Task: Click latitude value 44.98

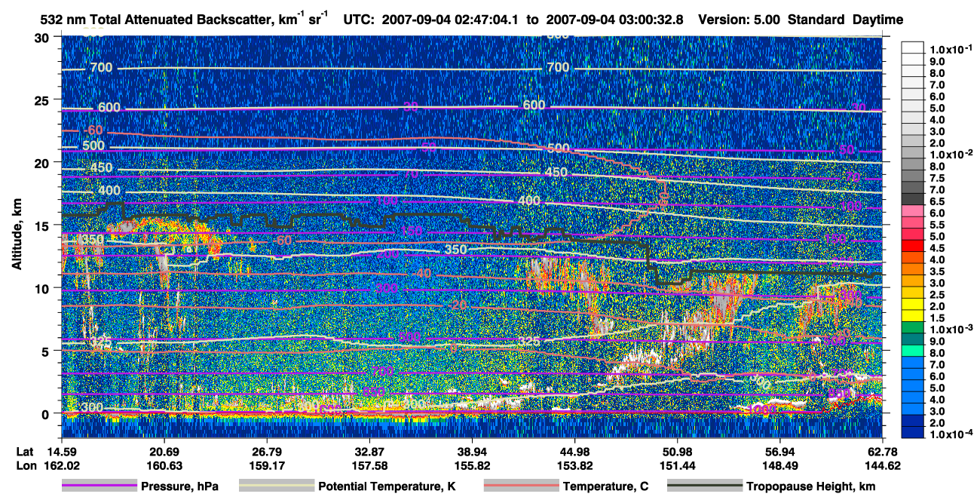Action: (574, 452)
